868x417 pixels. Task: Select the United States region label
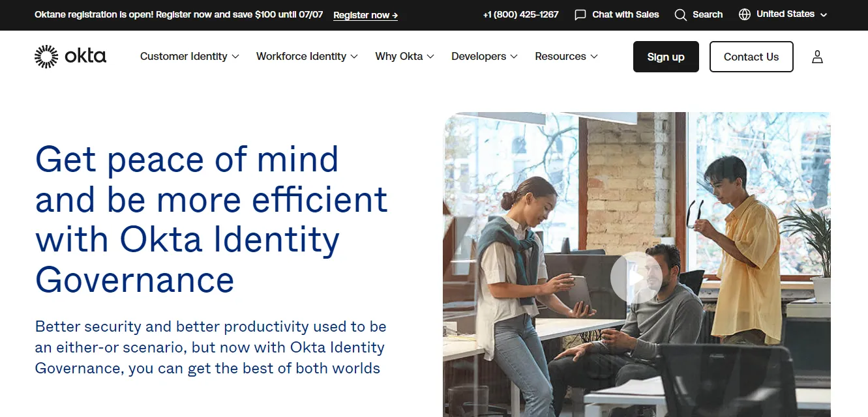coord(785,14)
